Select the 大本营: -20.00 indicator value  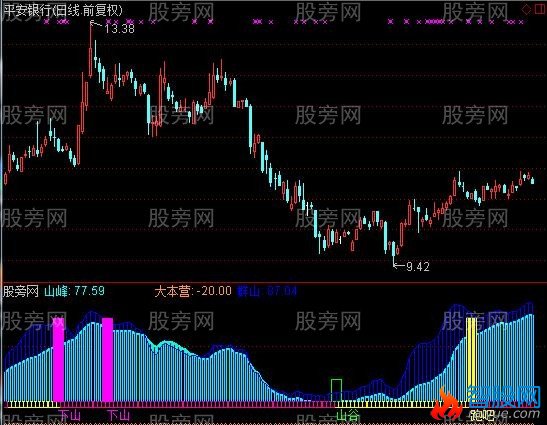coord(193,291)
